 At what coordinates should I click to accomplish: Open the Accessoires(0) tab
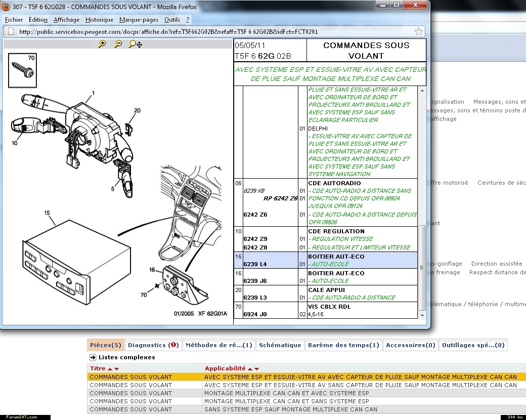point(411,345)
